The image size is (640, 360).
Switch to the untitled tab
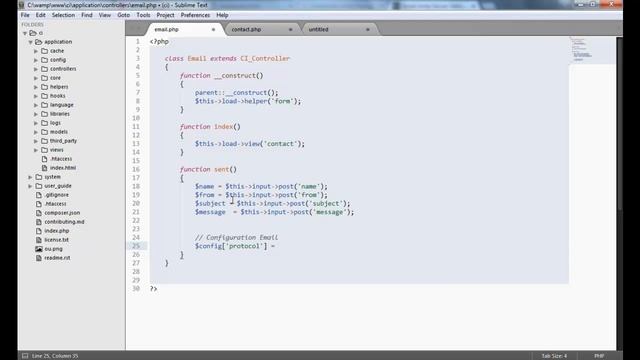tap(339, 29)
